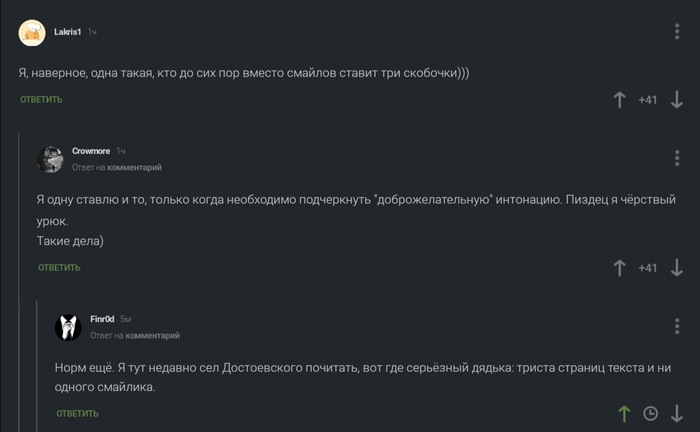Image resolution: width=700 pixels, height=432 pixels.
Task: Open the Finr0d username profile link
Action: coord(102,319)
